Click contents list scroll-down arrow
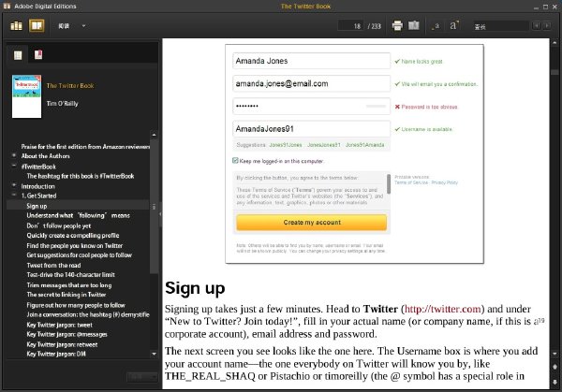 [x=155, y=354]
